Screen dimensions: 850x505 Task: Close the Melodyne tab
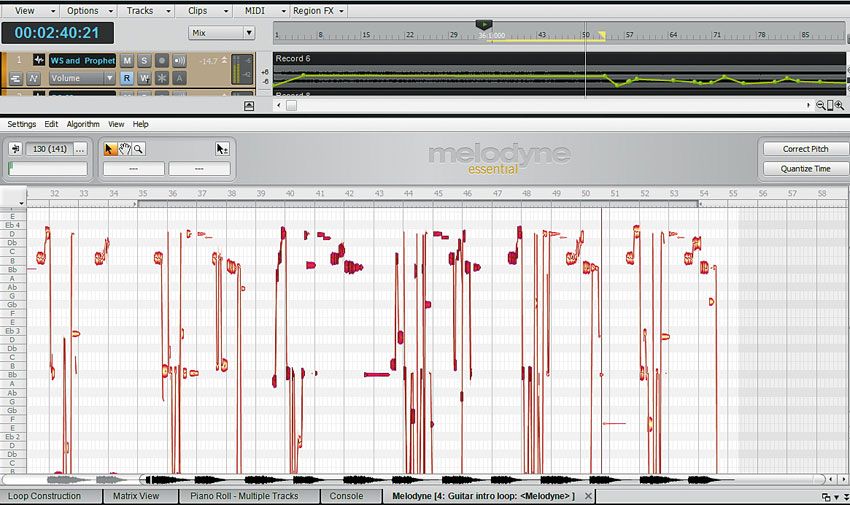pyautogui.click(x=588, y=496)
